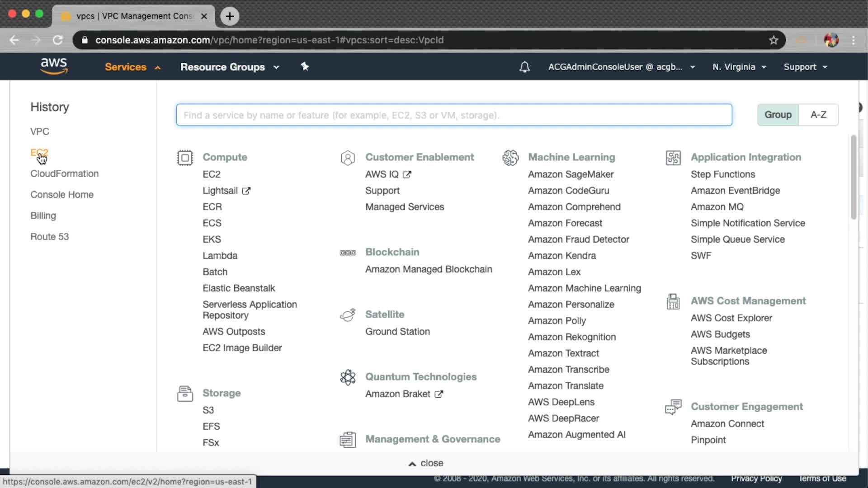
Task: Click the Compute category chip icon
Action: (x=185, y=158)
